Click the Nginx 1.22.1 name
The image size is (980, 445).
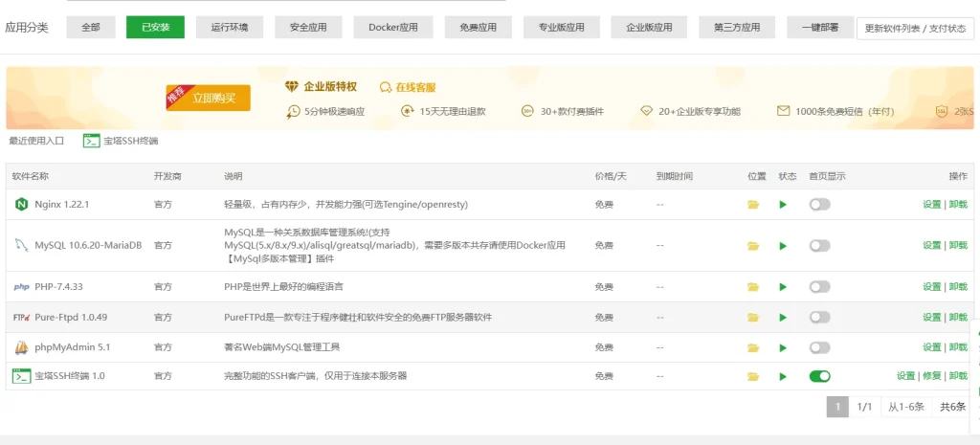tap(62, 205)
